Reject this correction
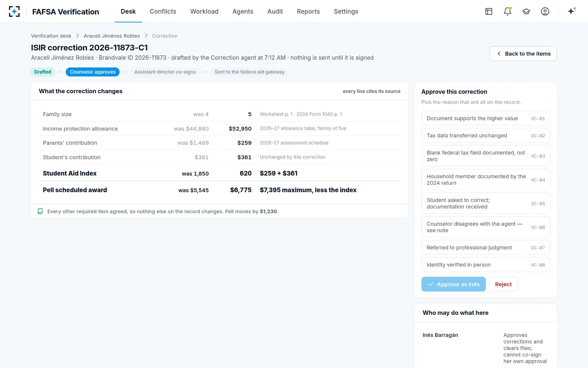588x368 pixels. 503,284
